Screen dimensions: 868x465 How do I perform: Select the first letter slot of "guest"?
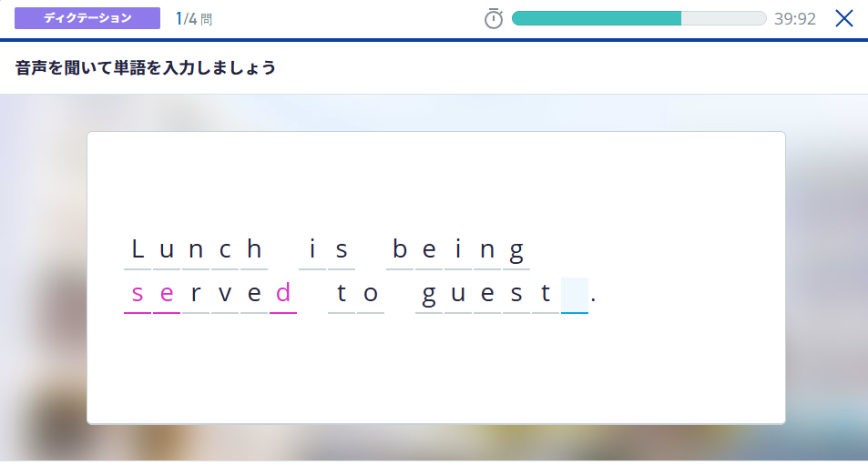click(429, 294)
